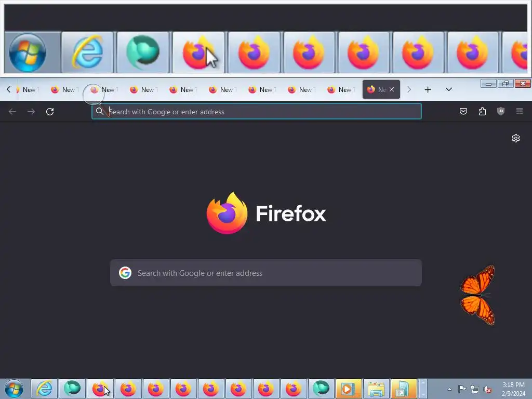Open the Windows Start menu orb

tap(14, 389)
